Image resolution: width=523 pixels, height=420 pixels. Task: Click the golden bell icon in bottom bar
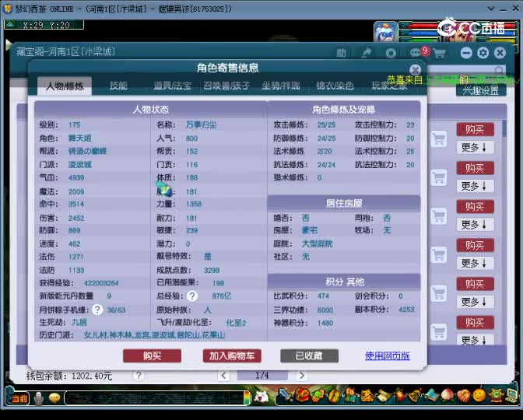point(415,396)
